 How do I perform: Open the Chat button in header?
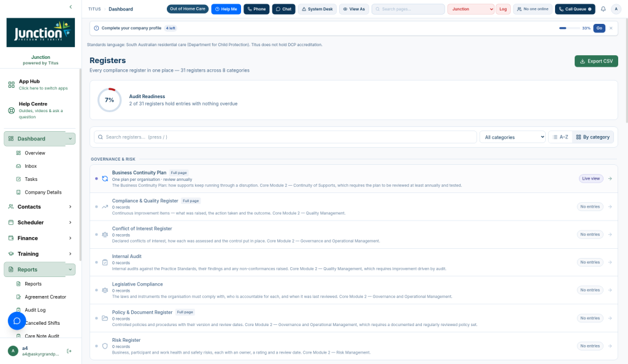(x=283, y=9)
